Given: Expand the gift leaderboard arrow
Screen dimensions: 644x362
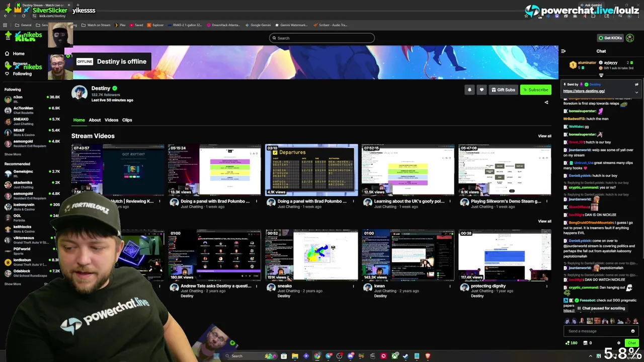Looking at the screenshot, I should (601, 75).
